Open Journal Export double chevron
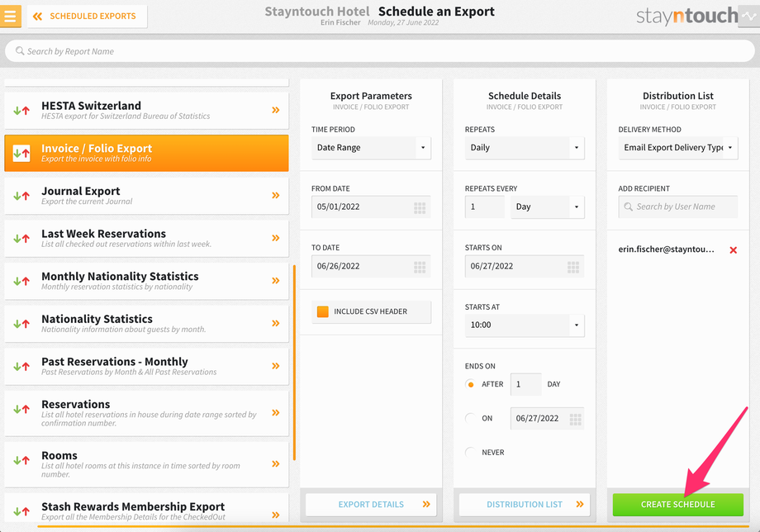Screen dimensions: 760x532 [276, 195]
